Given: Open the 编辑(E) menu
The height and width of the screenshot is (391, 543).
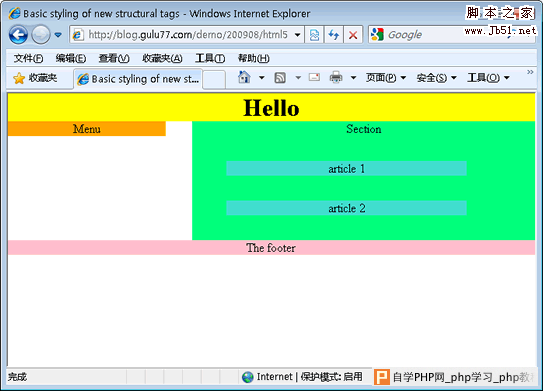Looking at the screenshot, I should pos(71,58).
